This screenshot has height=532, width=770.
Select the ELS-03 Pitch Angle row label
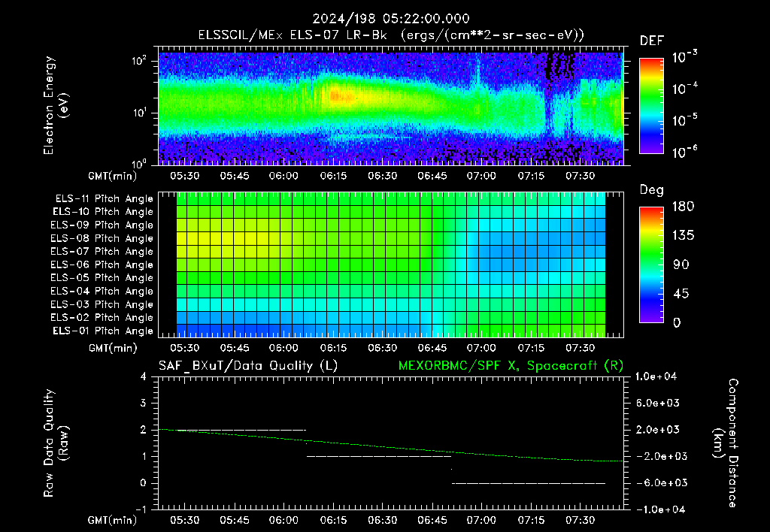tap(102, 304)
